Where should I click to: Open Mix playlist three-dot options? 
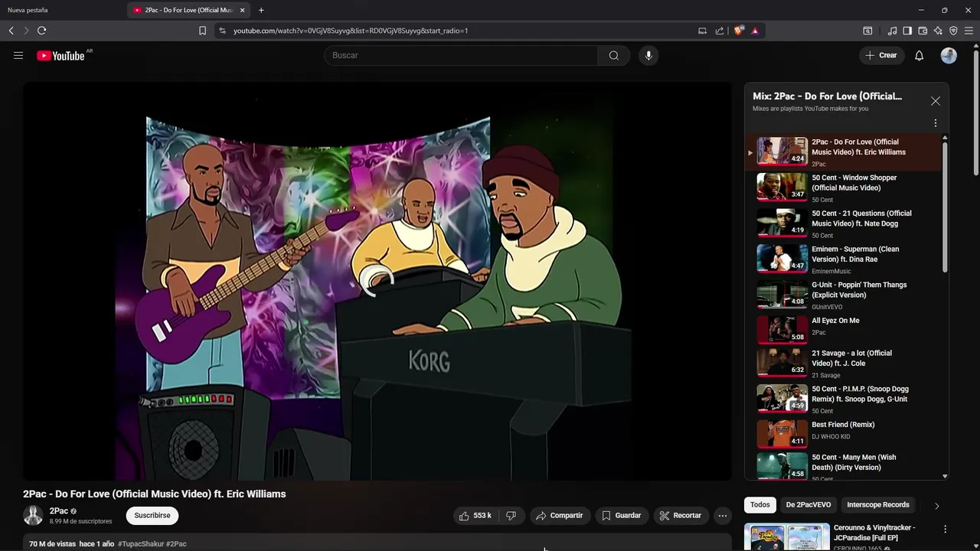[x=935, y=123]
